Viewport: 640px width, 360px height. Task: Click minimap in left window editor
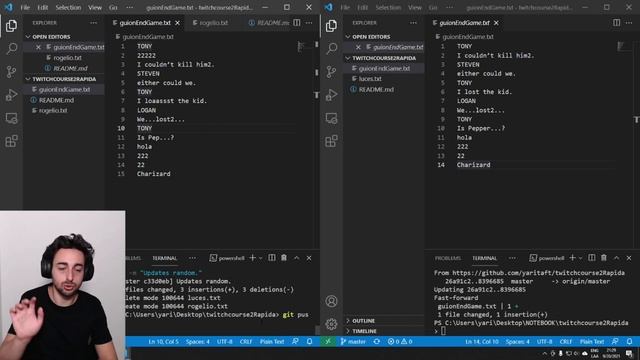coord(301,47)
